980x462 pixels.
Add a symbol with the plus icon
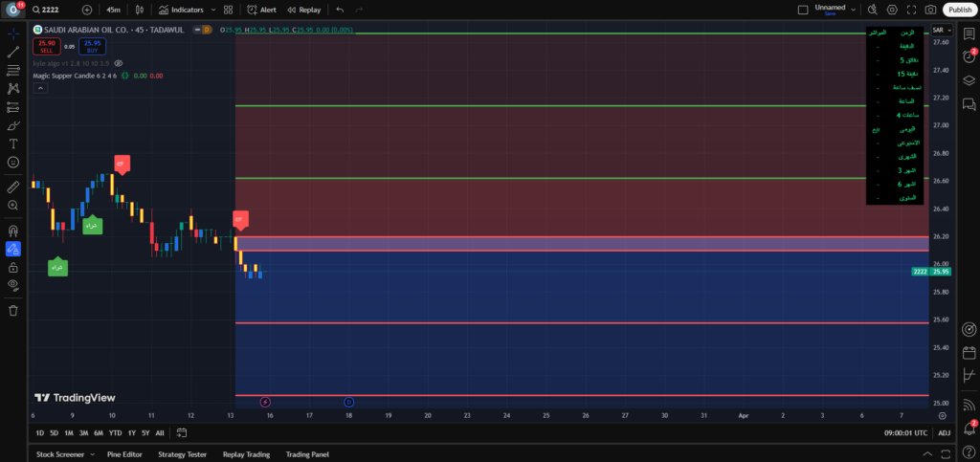87,10
